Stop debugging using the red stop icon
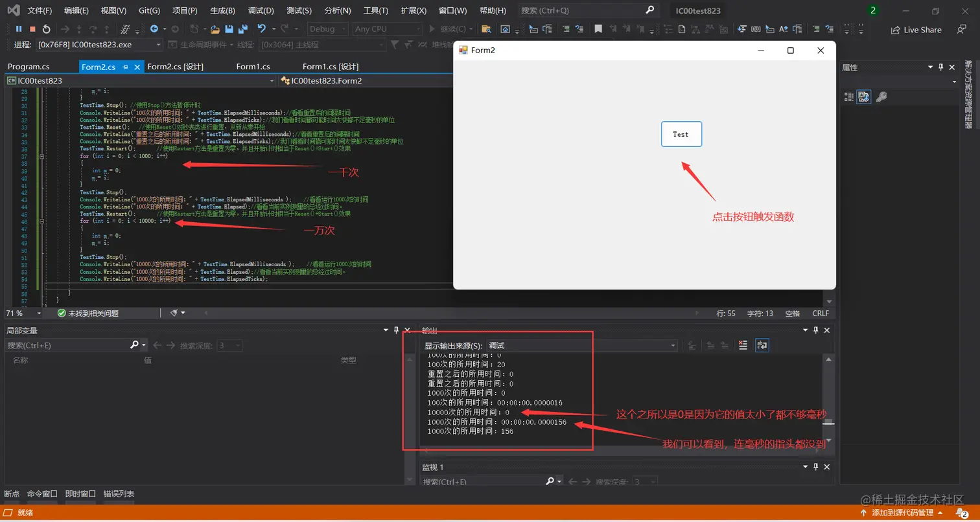Screen dimensions: 980x522 pos(31,29)
